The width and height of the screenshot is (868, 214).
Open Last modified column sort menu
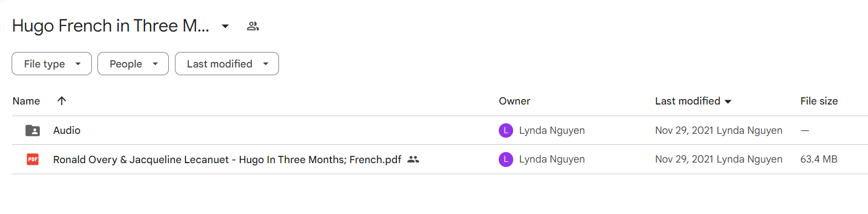694,101
